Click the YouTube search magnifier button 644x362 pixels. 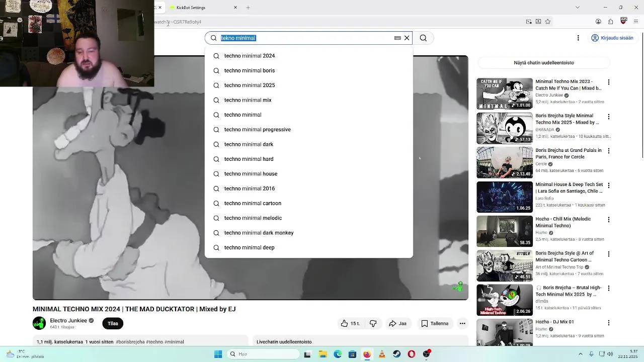[423, 38]
